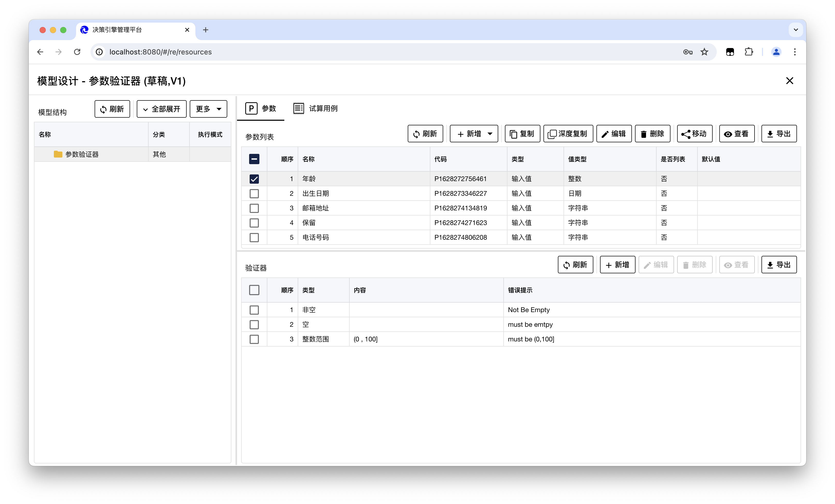Click the deep copy (深度复制) icon button

(x=568, y=134)
